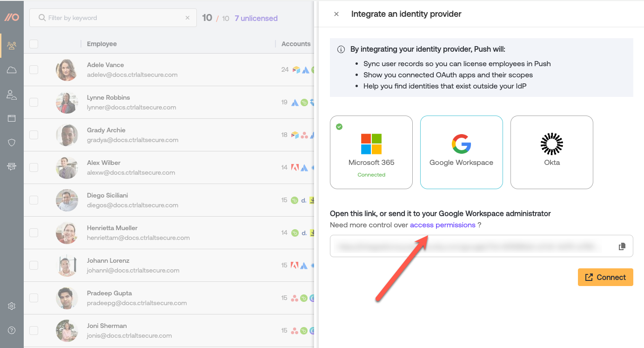
Task: Sort by the Accounts column header
Action: point(296,44)
